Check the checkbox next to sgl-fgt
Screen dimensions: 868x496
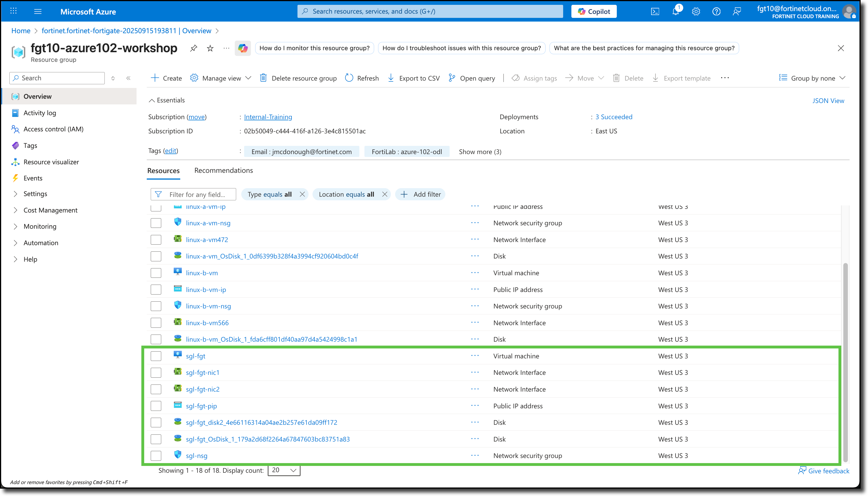click(x=156, y=356)
